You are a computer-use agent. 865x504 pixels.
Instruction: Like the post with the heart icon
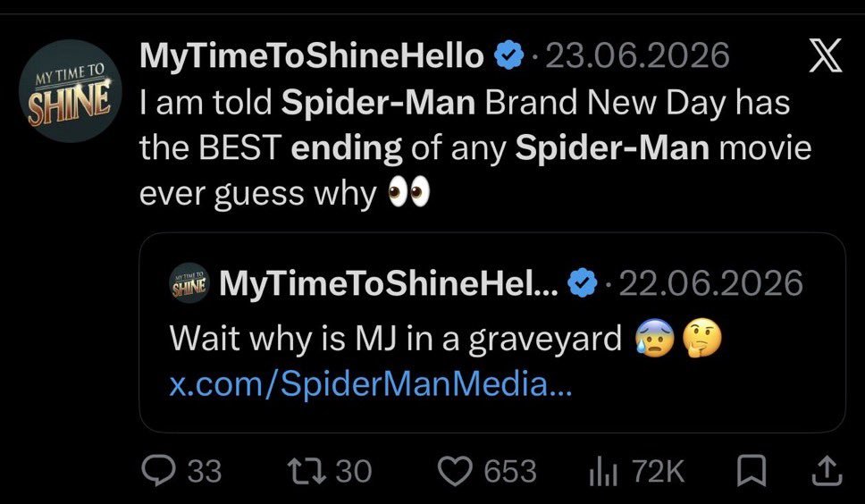[455, 471]
